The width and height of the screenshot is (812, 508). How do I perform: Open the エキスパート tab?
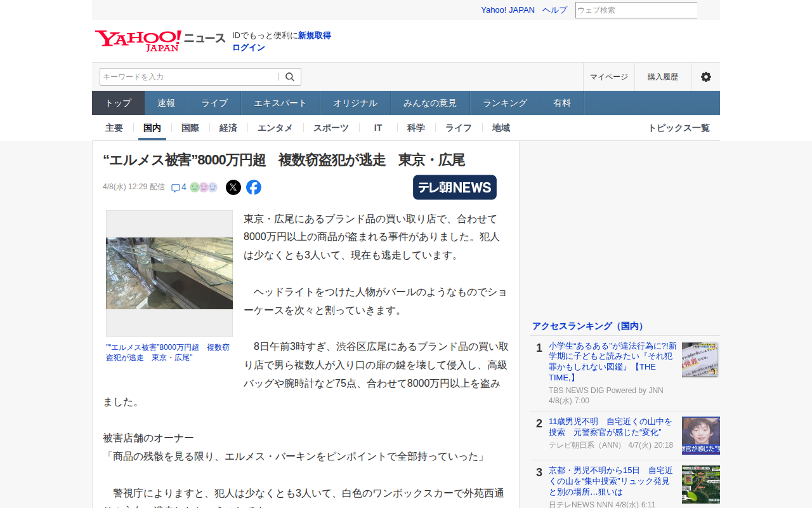tap(280, 103)
